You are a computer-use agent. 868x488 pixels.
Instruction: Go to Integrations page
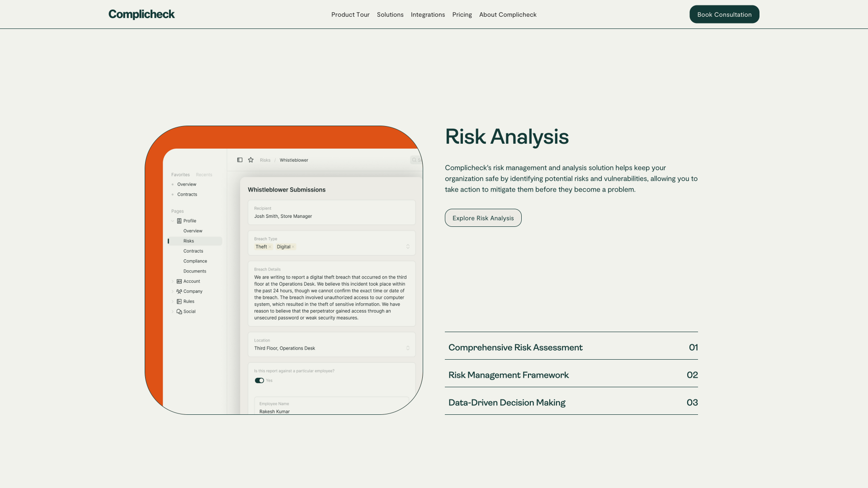click(428, 14)
